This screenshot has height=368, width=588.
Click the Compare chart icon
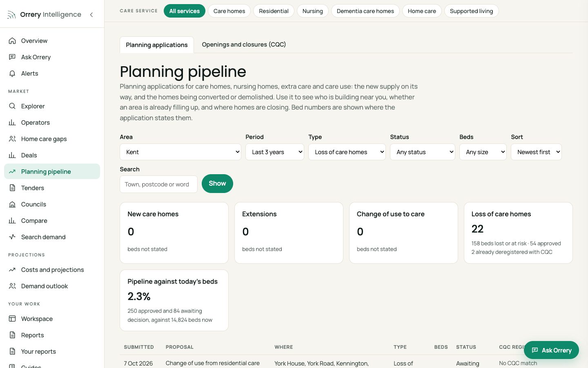tap(12, 221)
